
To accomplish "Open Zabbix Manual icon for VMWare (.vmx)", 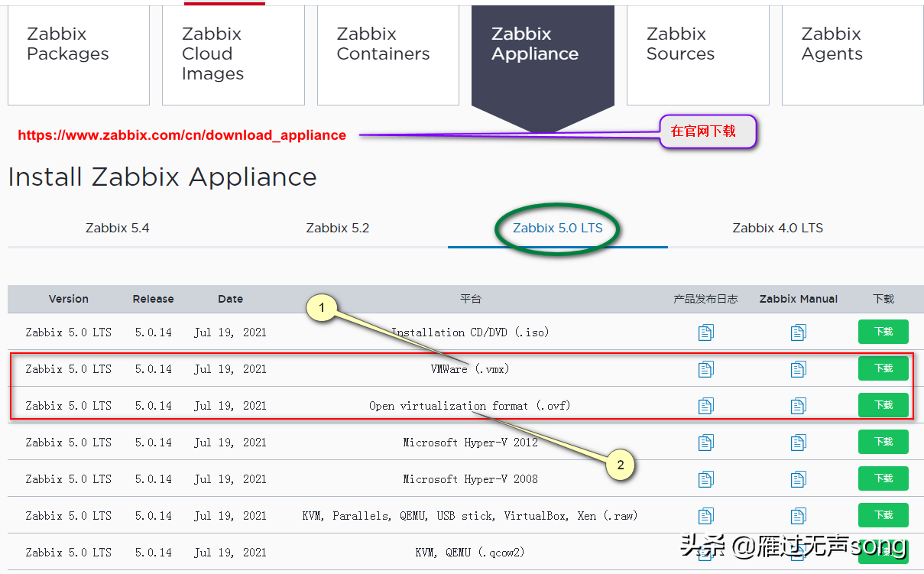I will pyautogui.click(x=798, y=368).
